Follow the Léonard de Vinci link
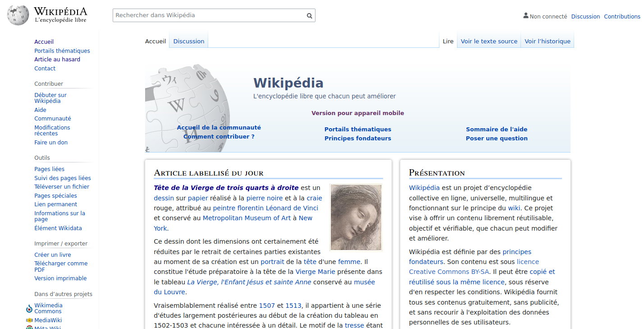The width and height of the screenshot is (644, 329). pos(292,208)
